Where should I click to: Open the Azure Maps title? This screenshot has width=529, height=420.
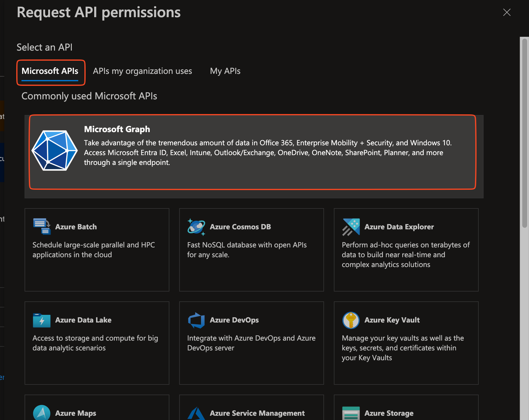coord(76,413)
